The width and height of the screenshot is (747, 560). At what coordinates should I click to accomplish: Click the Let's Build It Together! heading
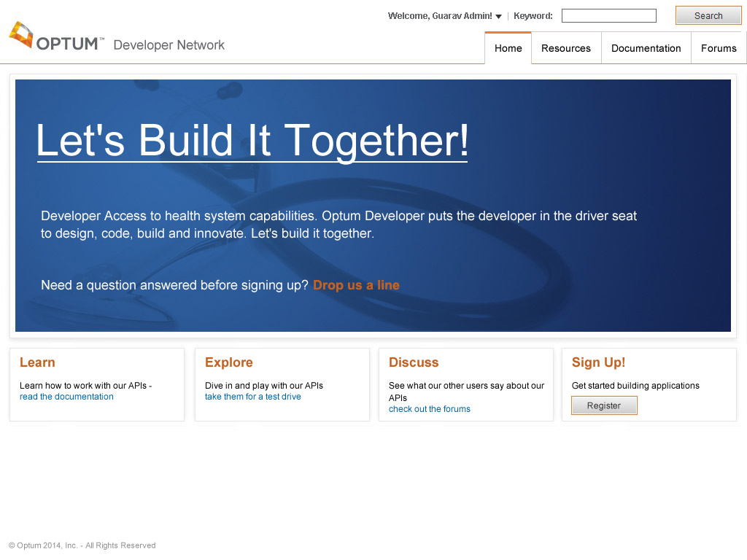tap(252, 140)
